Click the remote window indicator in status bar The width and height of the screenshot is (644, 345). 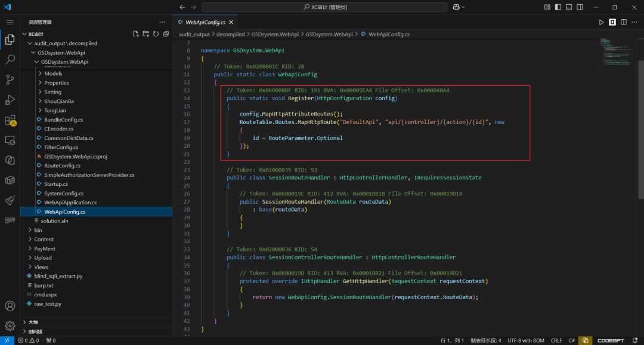tap(7, 340)
